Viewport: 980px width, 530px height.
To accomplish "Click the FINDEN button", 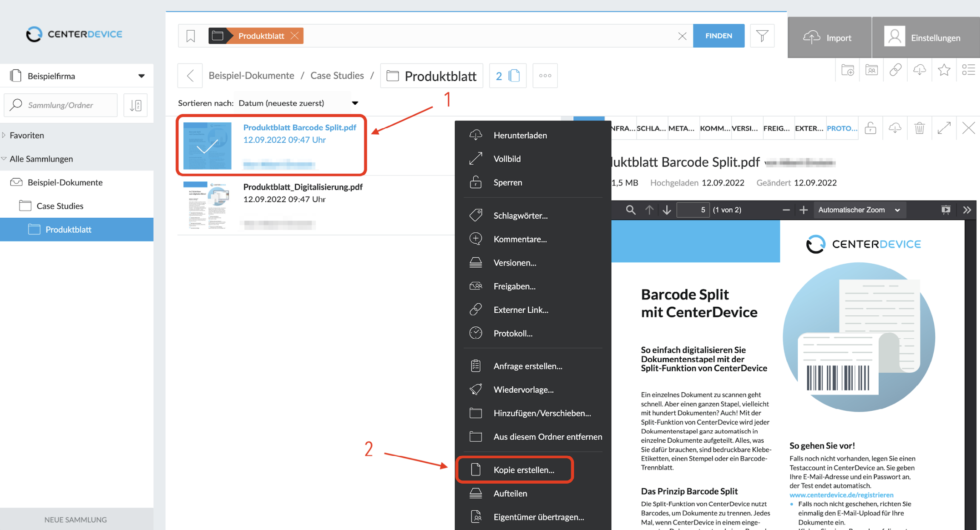I will click(719, 36).
